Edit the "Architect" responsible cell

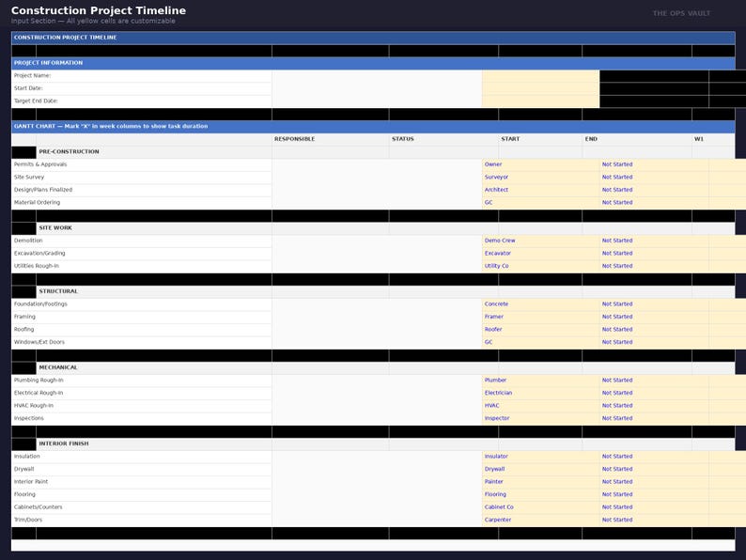coord(540,191)
